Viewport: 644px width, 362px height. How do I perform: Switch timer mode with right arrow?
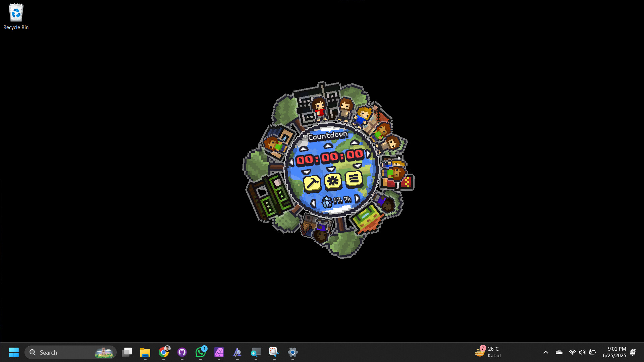click(368, 154)
